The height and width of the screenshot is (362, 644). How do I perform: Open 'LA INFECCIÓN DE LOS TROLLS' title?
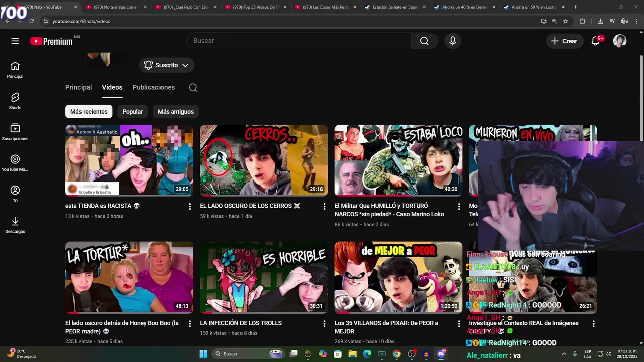pos(240,323)
